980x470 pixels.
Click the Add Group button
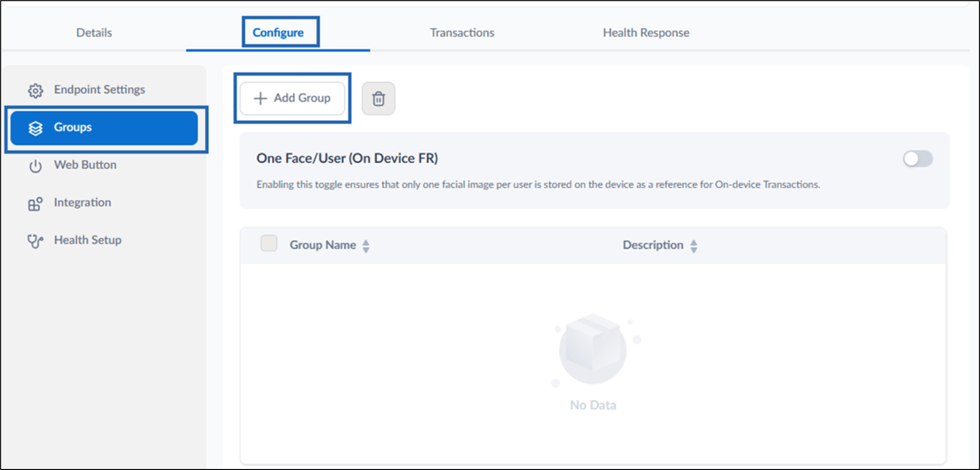(x=292, y=98)
